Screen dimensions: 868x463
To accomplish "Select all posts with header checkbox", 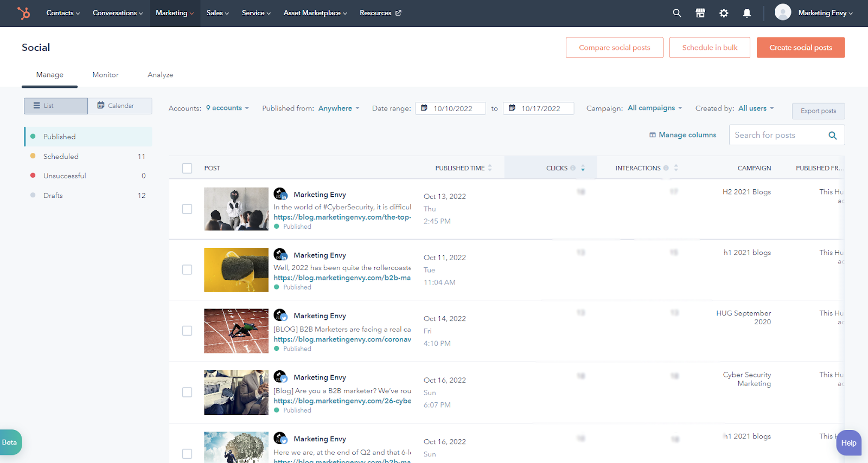I will (x=187, y=168).
